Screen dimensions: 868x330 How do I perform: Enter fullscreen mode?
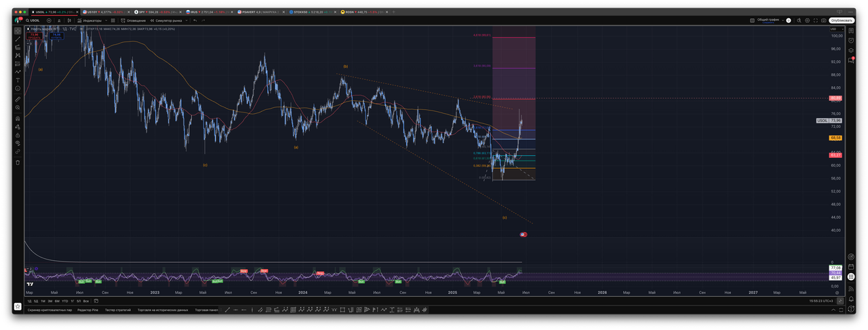814,20
